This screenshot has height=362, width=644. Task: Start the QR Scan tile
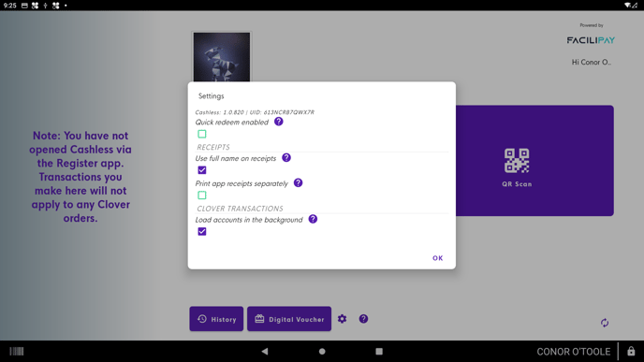coord(534,161)
